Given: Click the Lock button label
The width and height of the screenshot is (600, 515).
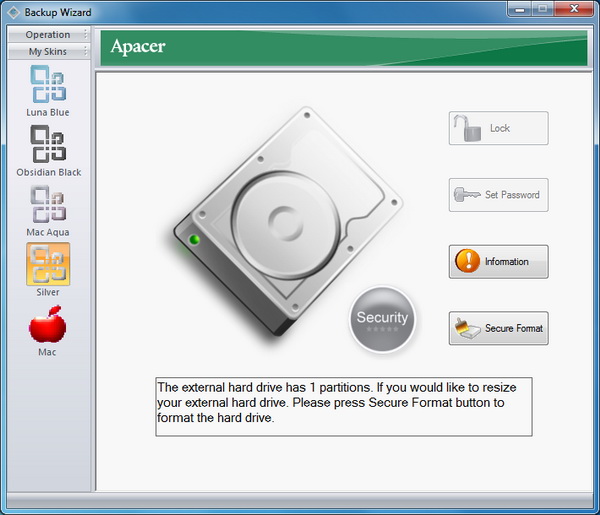Looking at the screenshot, I should tap(500, 128).
